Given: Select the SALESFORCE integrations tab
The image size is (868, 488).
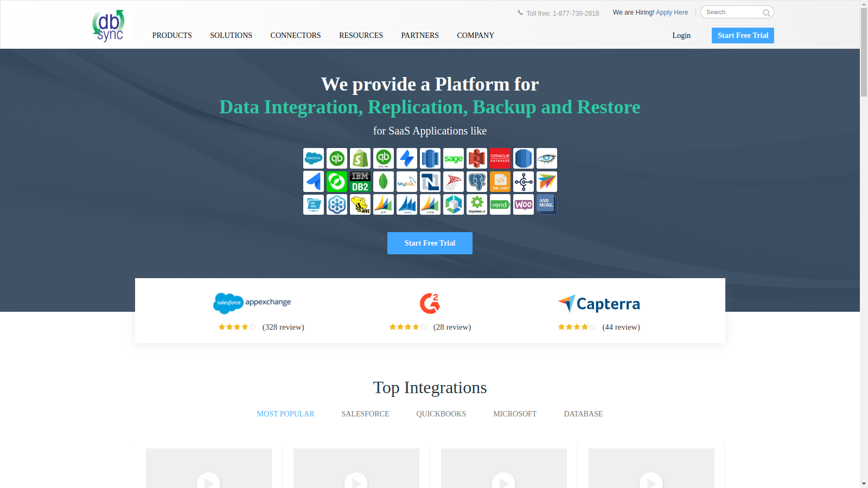Looking at the screenshot, I should coord(365,414).
